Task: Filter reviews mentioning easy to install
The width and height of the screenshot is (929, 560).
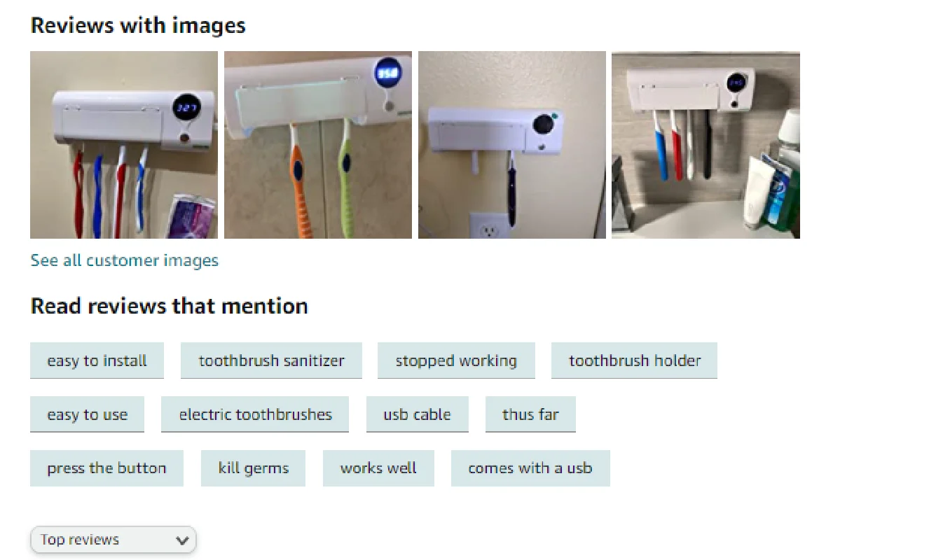Action: (97, 360)
